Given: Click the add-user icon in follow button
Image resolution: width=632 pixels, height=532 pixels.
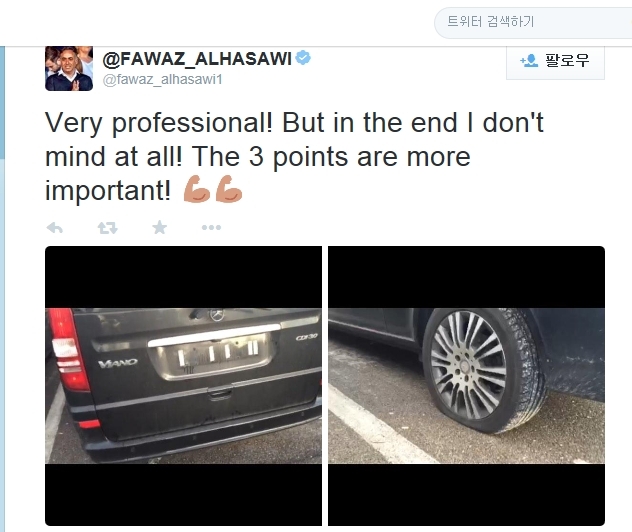Looking at the screenshot, I should point(529,60).
